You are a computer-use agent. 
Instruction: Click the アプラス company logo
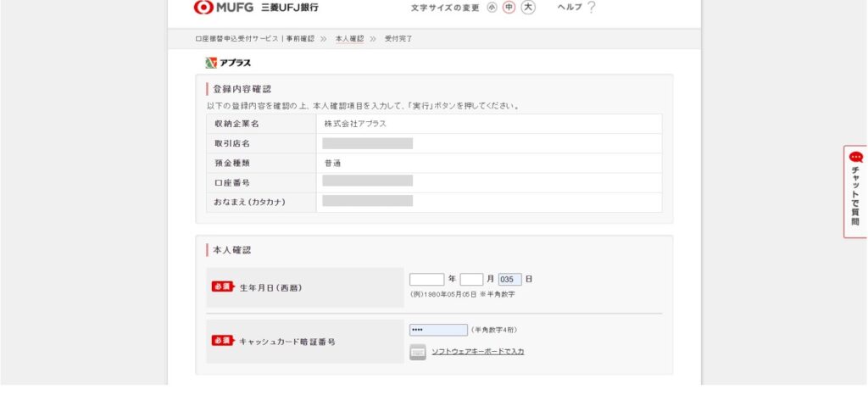[228, 63]
